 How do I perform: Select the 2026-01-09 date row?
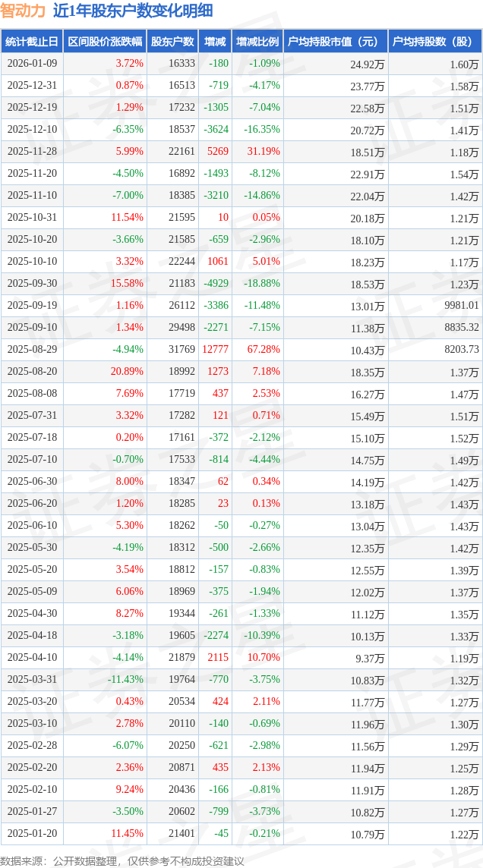[32, 64]
